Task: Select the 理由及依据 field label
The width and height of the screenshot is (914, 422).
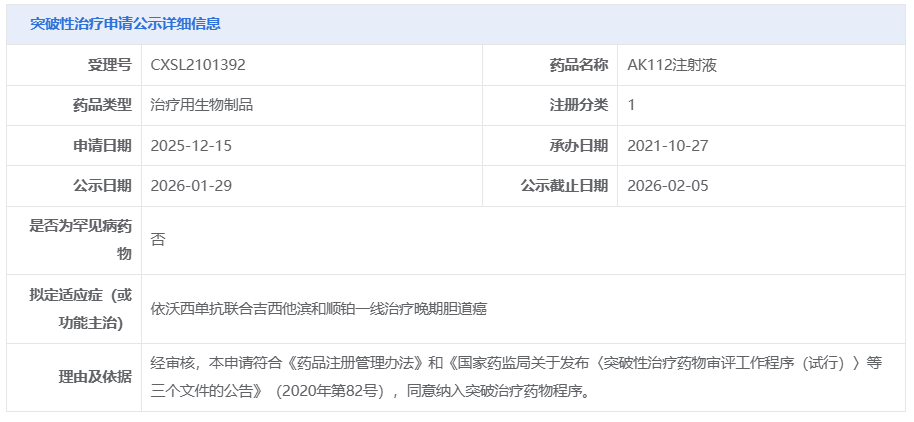Action: point(95,377)
